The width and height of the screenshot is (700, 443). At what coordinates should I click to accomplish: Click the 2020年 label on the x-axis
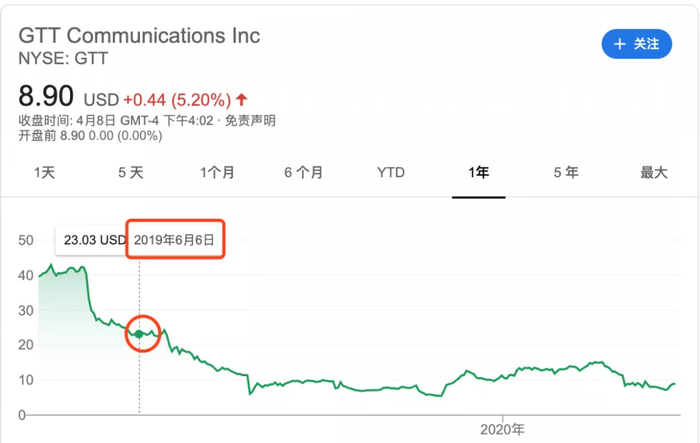[502, 430]
